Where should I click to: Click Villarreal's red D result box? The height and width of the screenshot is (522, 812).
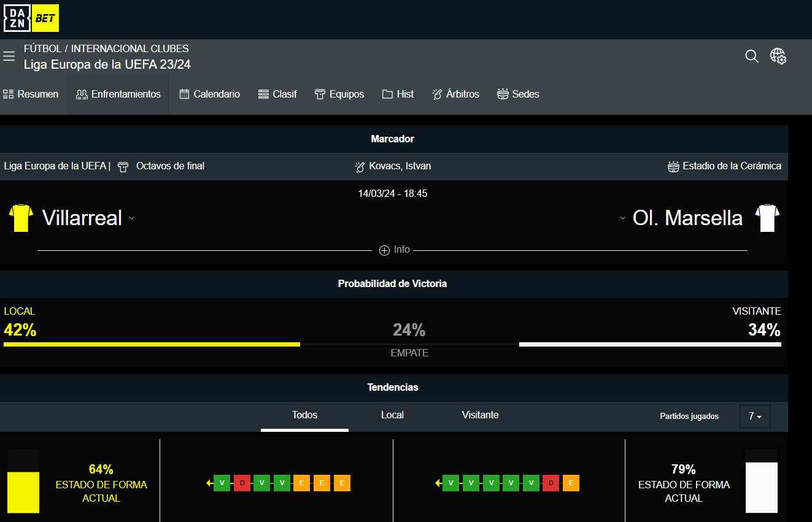coord(242,483)
